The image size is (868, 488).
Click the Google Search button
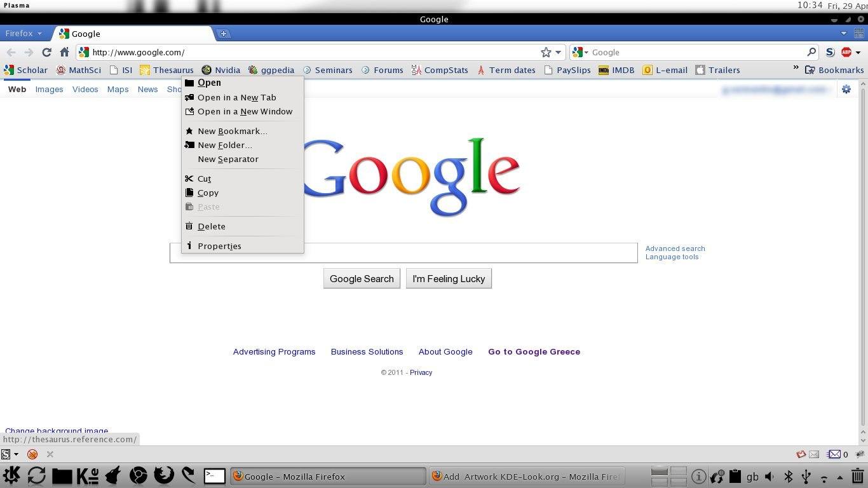click(362, 278)
